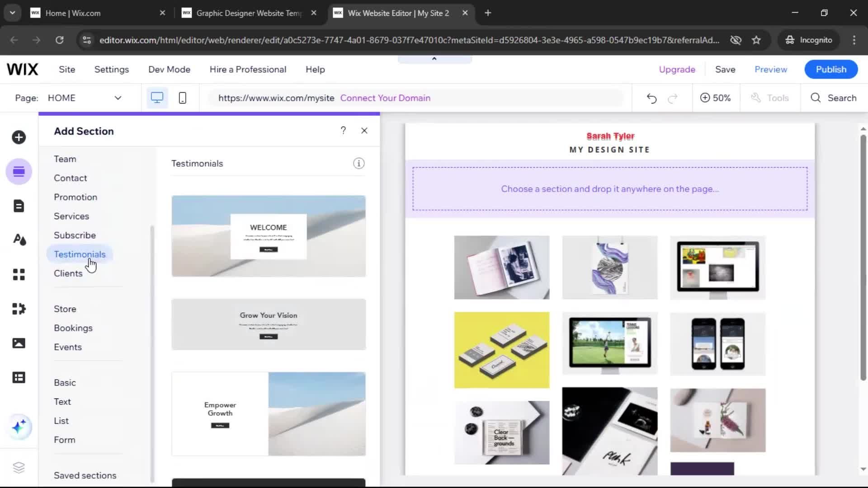Switch to Graphic Designer Website Template tab
The width and height of the screenshot is (868, 488).
[x=249, y=13]
